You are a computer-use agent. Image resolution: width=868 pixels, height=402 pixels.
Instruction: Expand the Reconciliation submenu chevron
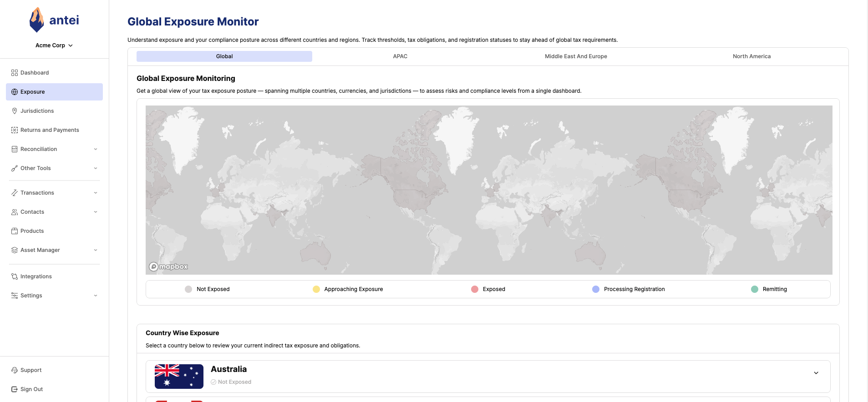coord(96,149)
